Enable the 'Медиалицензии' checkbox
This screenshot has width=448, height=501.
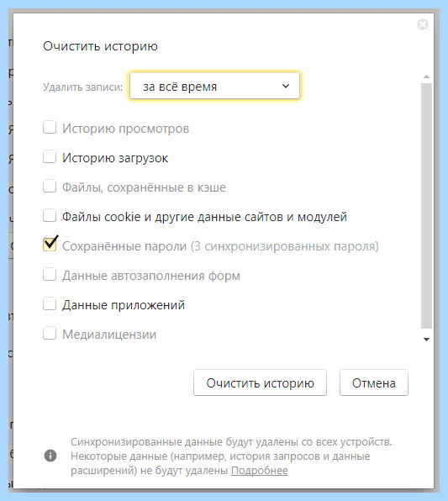tap(50, 333)
